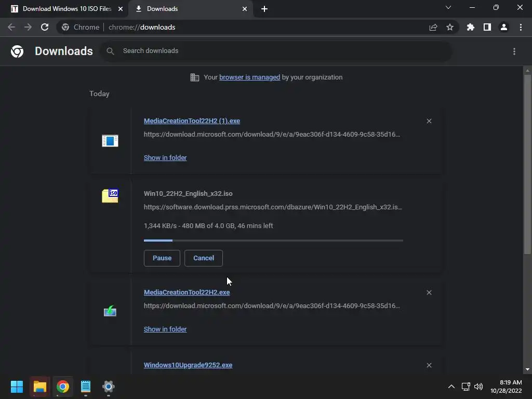Viewport: 532px width, 399px height.
Task: Click the download speed status text
Action: pos(208,226)
